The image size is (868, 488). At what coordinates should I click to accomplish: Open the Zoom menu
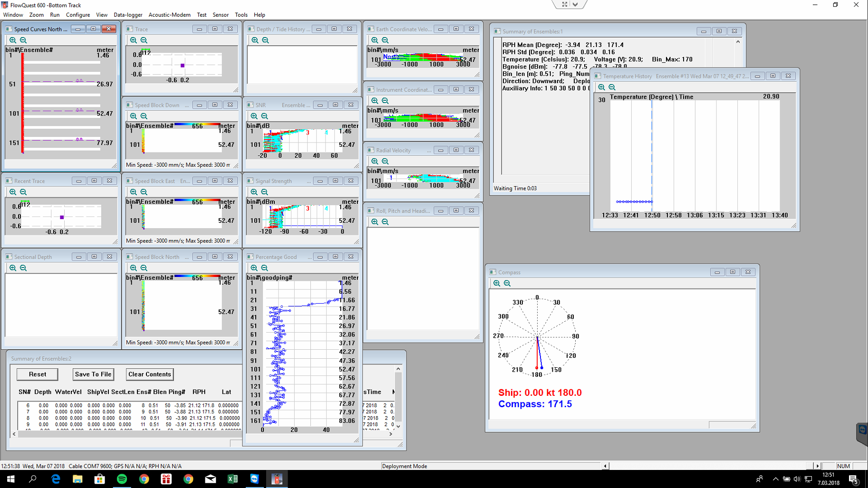[x=36, y=15]
